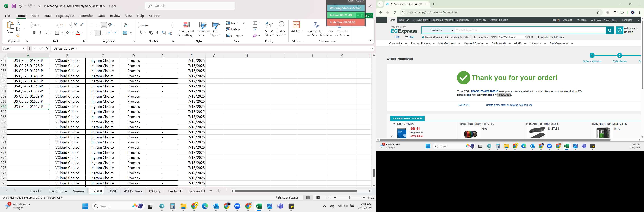Click Display Settings in status bar
Image resolution: width=644 pixels, height=212 pixels.
pos(287,198)
